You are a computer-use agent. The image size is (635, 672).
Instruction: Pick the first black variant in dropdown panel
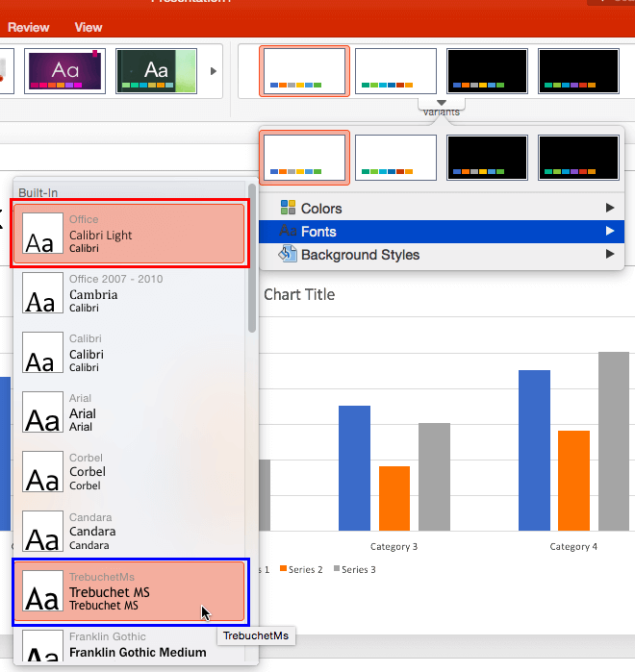(x=487, y=158)
